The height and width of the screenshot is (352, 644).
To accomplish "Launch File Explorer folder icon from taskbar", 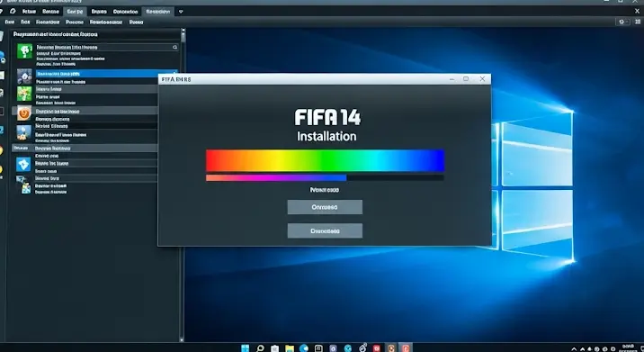I will [x=290, y=348].
